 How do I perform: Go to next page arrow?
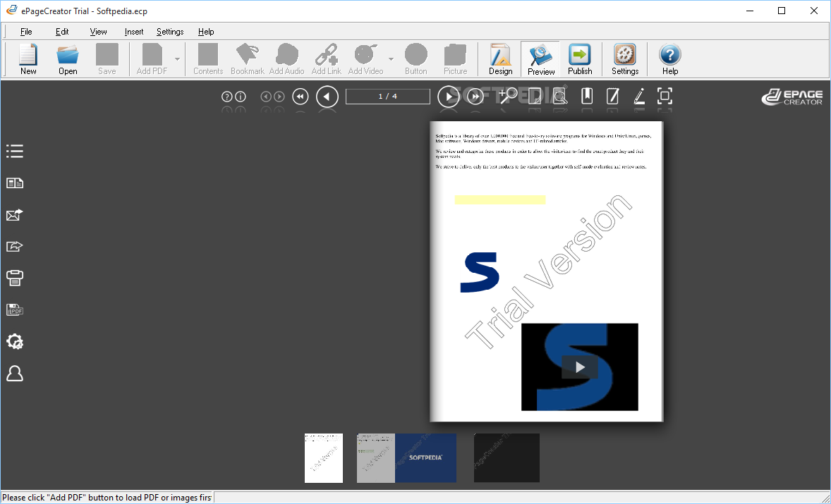point(449,97)
